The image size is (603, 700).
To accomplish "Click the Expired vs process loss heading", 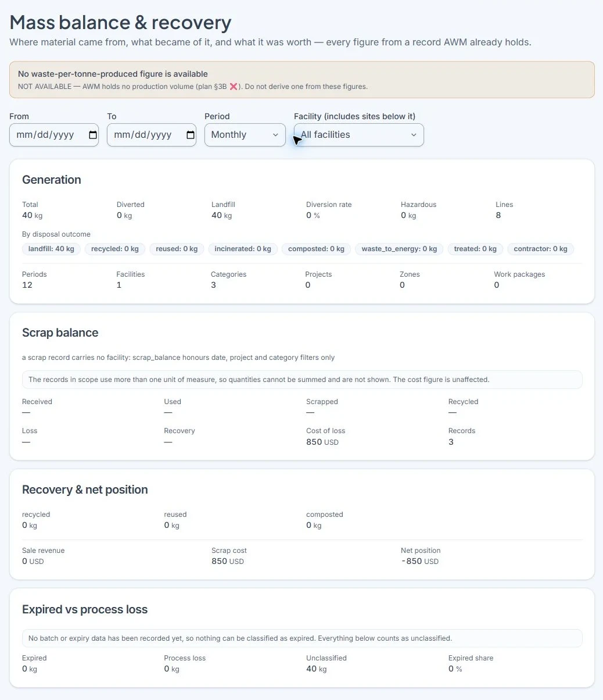I will [x=85, y=609].
